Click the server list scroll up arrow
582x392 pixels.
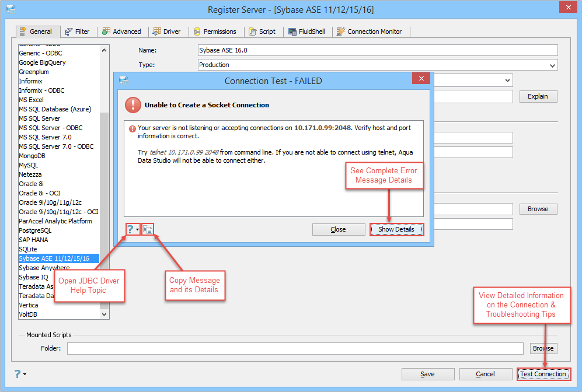(104, 50)
